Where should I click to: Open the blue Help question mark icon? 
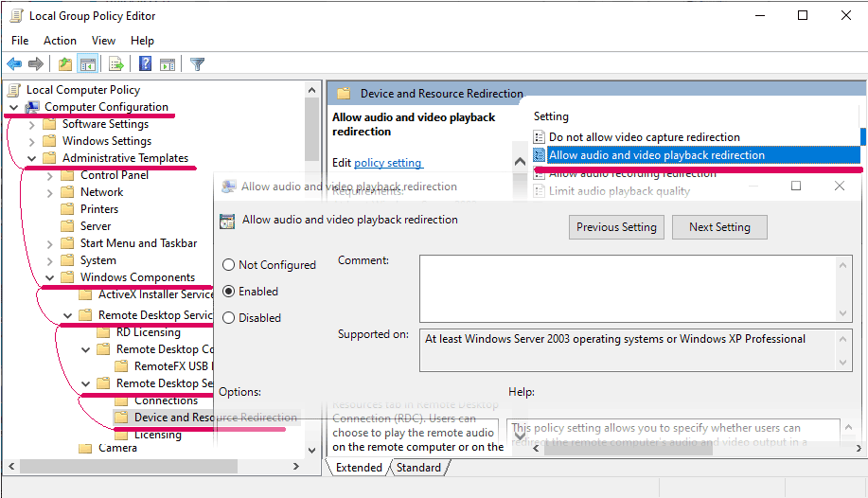click(146, 64)
